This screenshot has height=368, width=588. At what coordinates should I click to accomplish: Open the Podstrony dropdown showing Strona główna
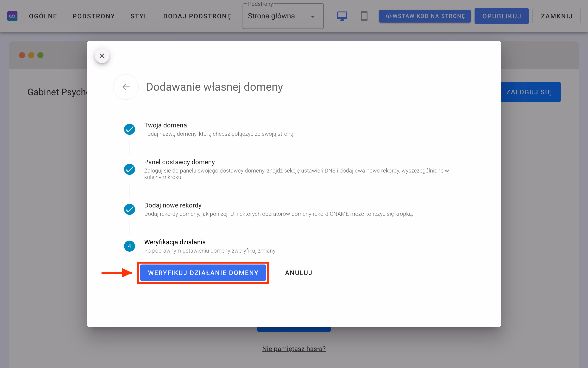283,16
